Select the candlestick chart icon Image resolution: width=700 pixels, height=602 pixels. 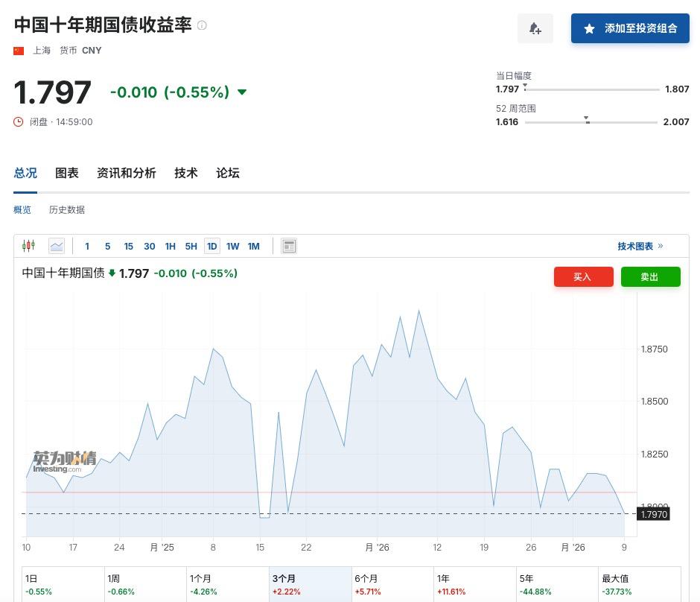click(x=29, y=246)
